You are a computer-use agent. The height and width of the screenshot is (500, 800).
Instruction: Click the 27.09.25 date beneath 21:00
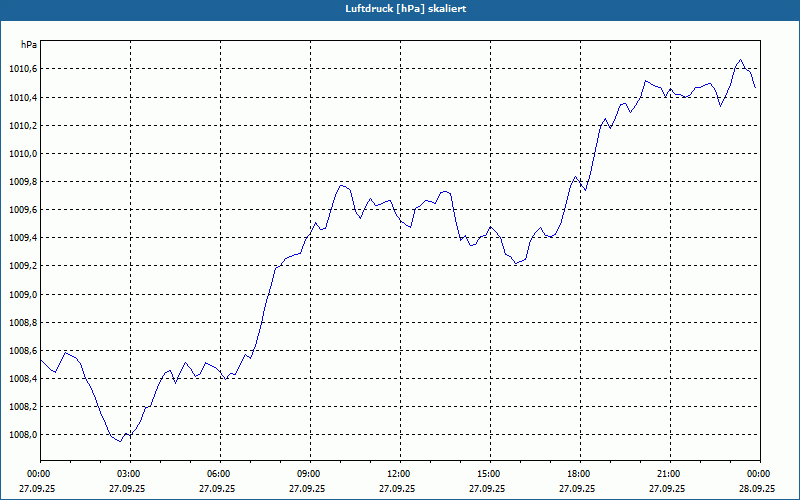tap(667, 488)
